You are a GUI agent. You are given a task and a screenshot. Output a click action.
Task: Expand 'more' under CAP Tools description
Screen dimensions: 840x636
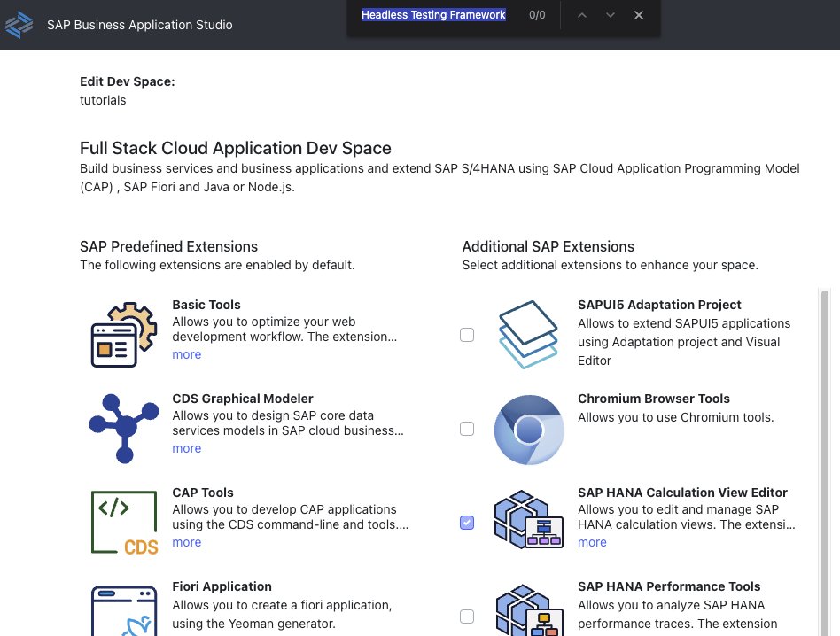[x=186, y=542]
